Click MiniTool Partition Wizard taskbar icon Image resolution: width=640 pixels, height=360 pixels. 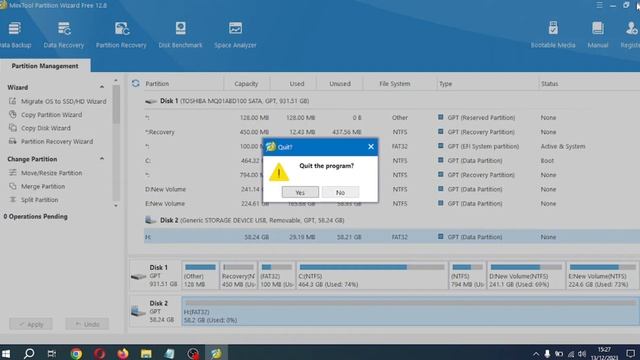coord(216,353)
